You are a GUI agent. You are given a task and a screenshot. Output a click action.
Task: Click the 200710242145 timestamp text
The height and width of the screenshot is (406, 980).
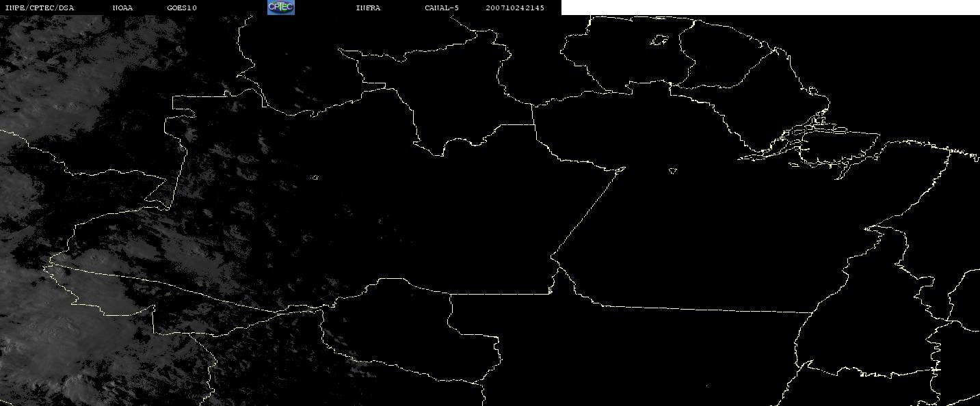pyautogui.click(x=515, y=8)
